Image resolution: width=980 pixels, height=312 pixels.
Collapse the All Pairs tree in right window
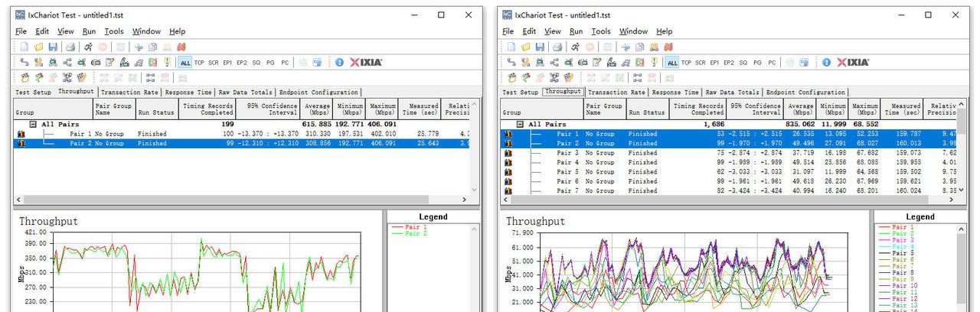tap(521, 124)
